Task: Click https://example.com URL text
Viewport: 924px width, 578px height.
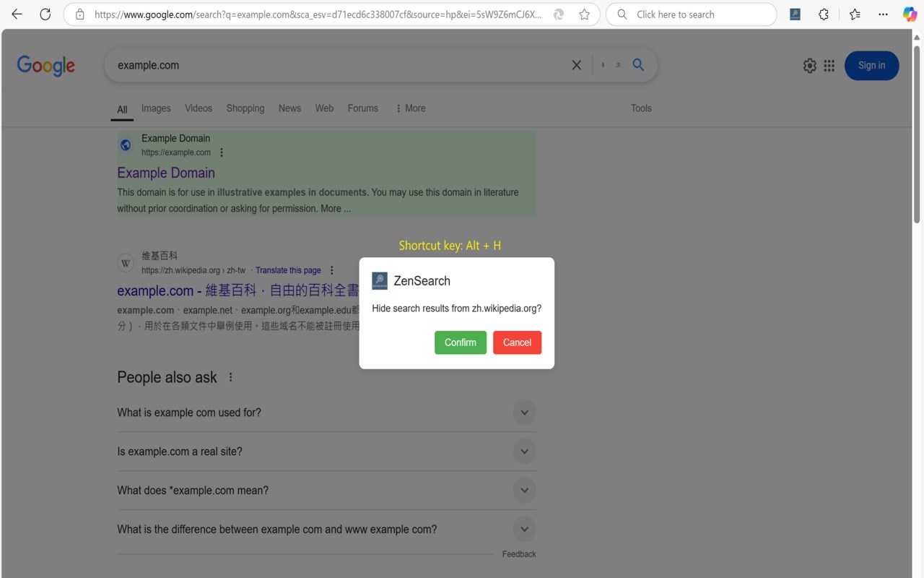Action: tap(176, 152)
